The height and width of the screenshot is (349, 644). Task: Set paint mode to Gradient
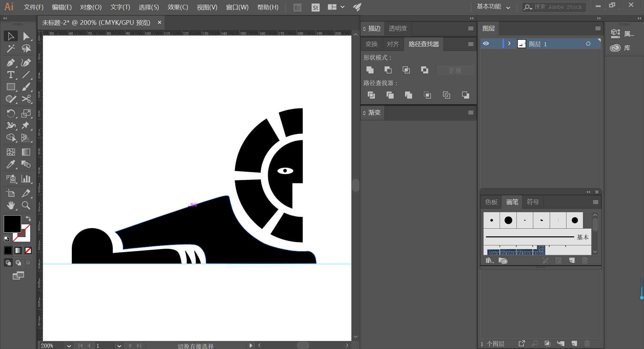[x=18, y=250]
